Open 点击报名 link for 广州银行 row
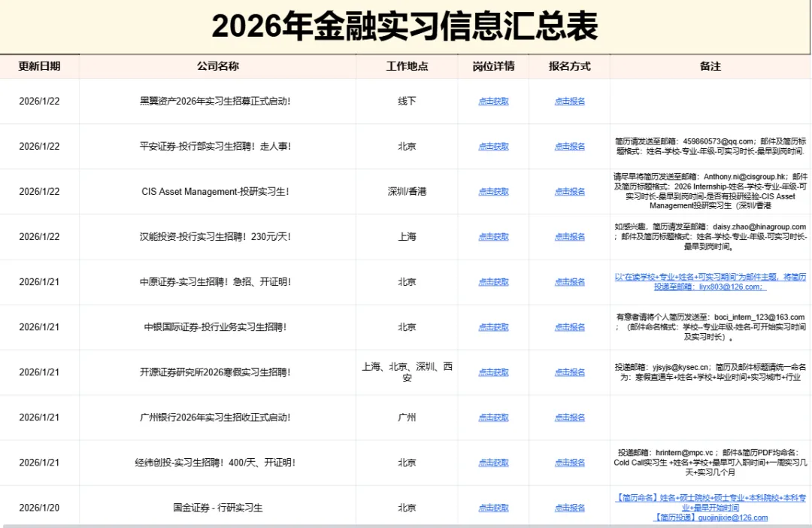This screenshot has height=528, width=812. coord(570,417)
